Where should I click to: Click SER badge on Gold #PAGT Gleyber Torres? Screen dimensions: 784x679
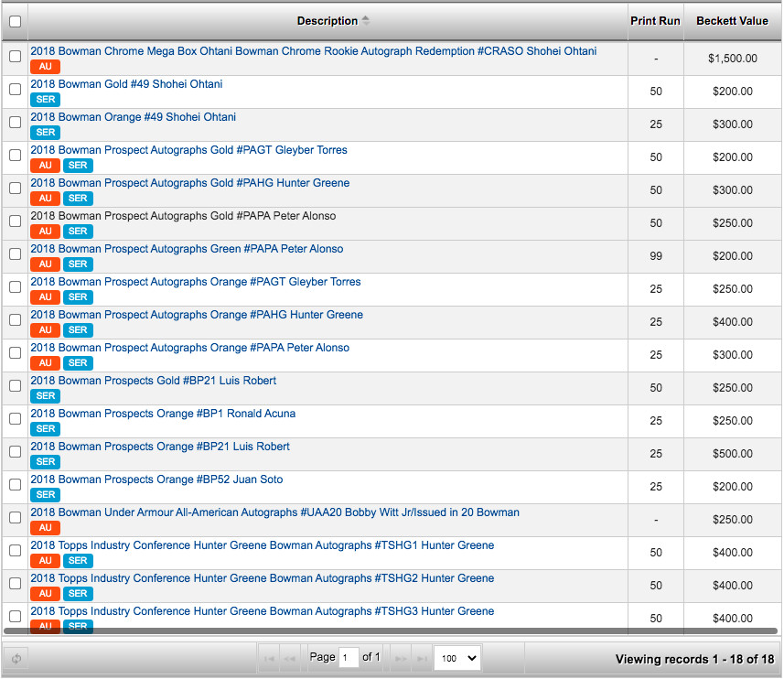pos(78,166)
